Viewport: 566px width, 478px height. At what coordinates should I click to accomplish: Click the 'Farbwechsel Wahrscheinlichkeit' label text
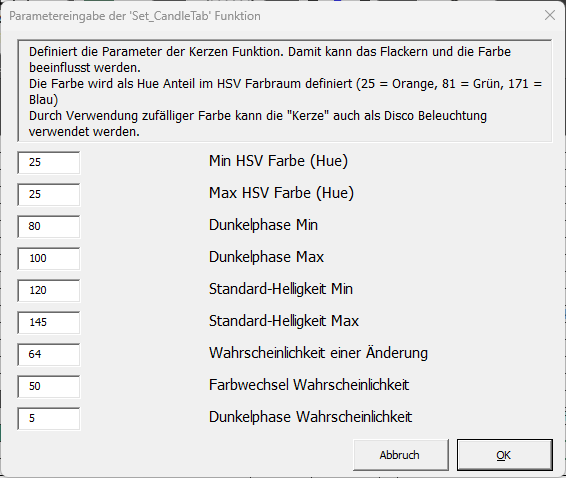[309, 385]
